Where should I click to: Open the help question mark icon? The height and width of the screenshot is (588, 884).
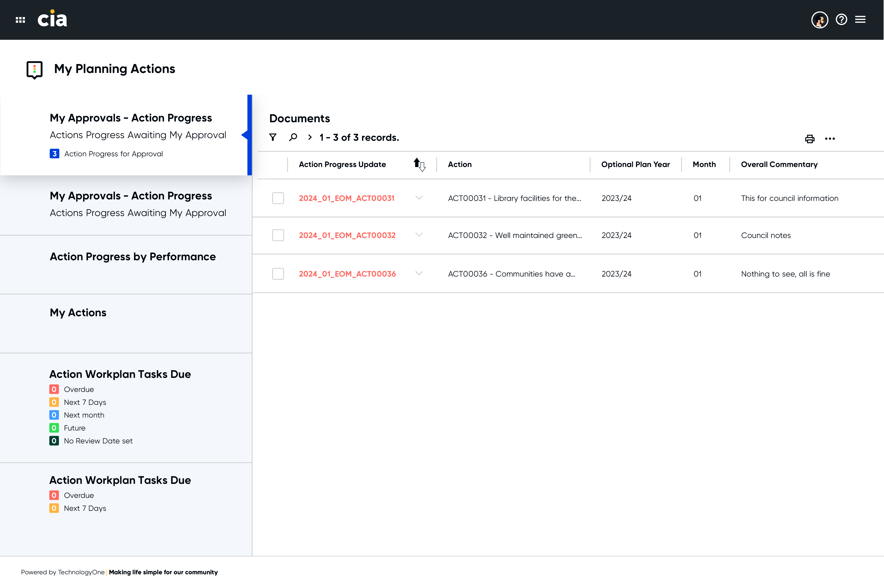[841, 19]
